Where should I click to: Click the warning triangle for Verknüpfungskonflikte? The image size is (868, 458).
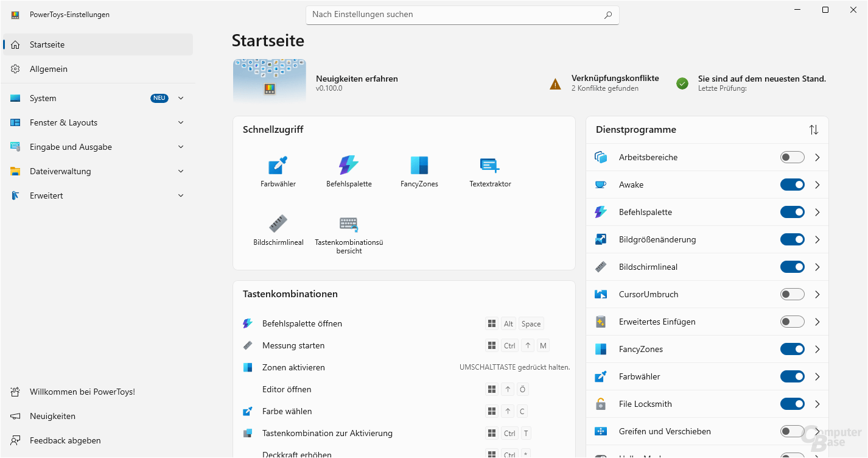(x=555, y=84)
